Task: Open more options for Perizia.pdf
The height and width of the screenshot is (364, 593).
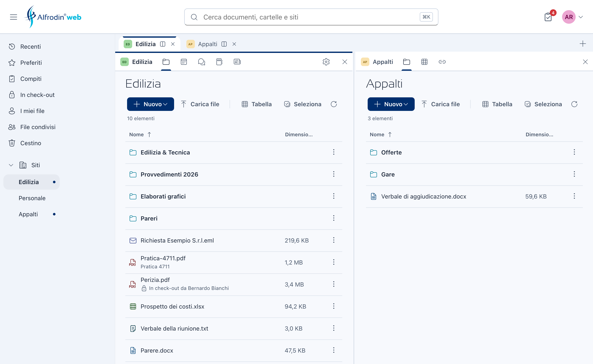Action: (x=334, y=284)
